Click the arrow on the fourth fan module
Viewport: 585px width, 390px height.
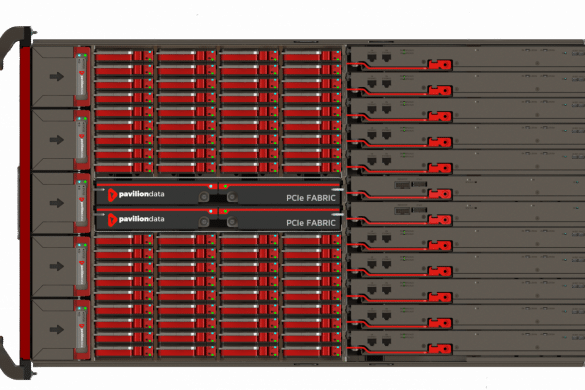(x=57, y=266)
